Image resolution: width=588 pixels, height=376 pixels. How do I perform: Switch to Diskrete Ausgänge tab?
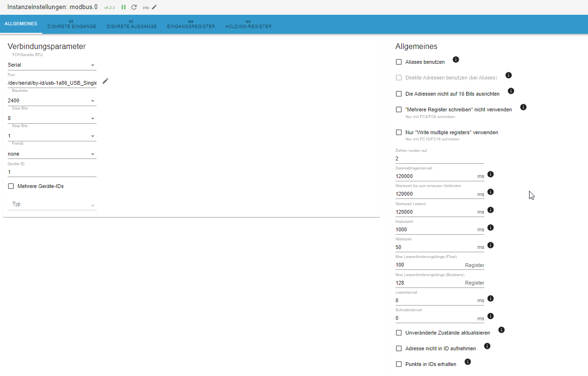132,24
